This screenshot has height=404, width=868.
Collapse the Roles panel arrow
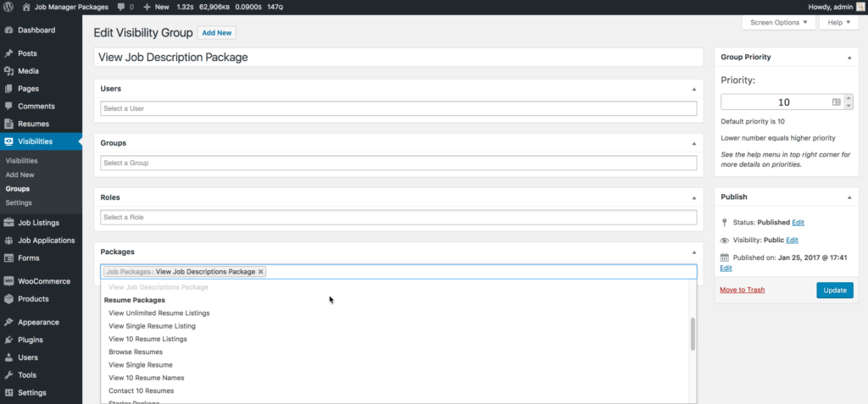point(694,197)
